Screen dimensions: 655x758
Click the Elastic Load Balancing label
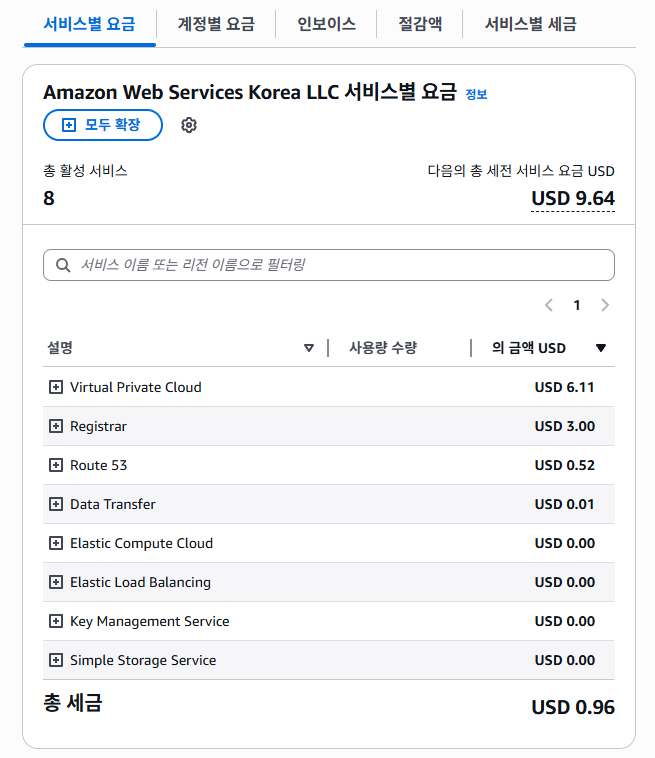click(140, 582)
